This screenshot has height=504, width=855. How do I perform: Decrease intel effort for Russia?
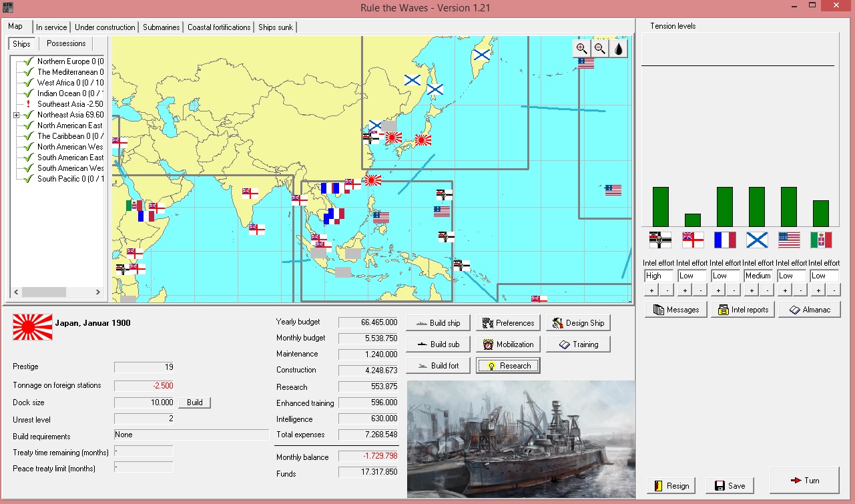tap(766, 290)
